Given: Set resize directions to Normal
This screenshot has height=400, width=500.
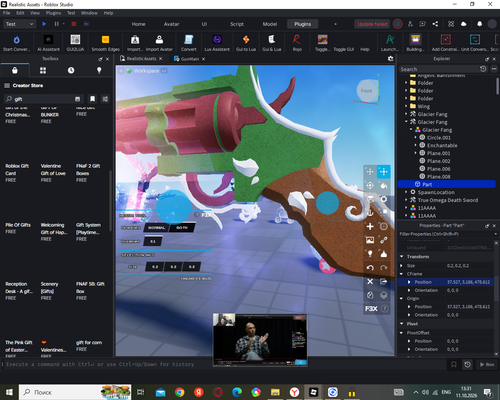Looking at the screenshot, I should tap(157, 228).
